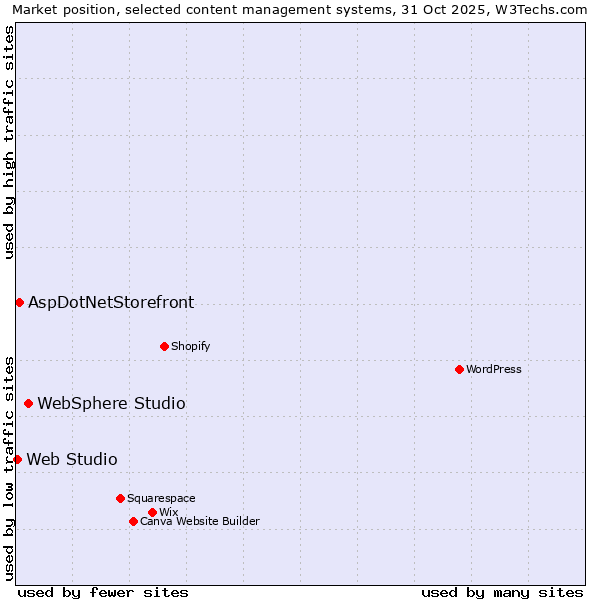Select the WordPress red diamond marker
Screen dimensions: 600x600
coord(459,369)
